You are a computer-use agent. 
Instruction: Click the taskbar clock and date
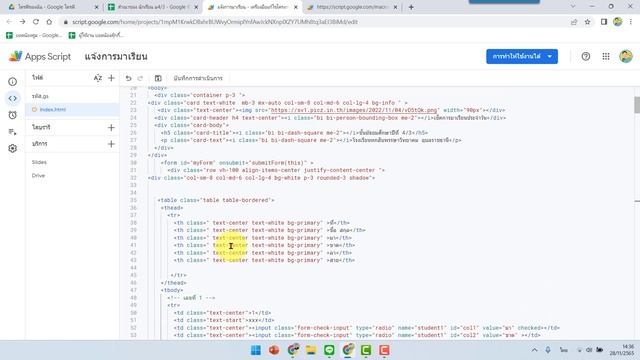click(x=622, y=350)
